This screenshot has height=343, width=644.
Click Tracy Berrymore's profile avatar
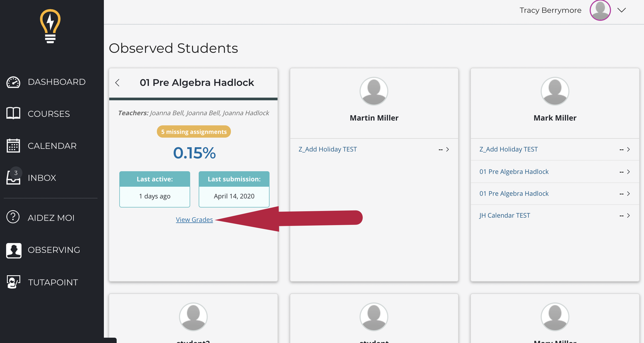pos(600,10)
